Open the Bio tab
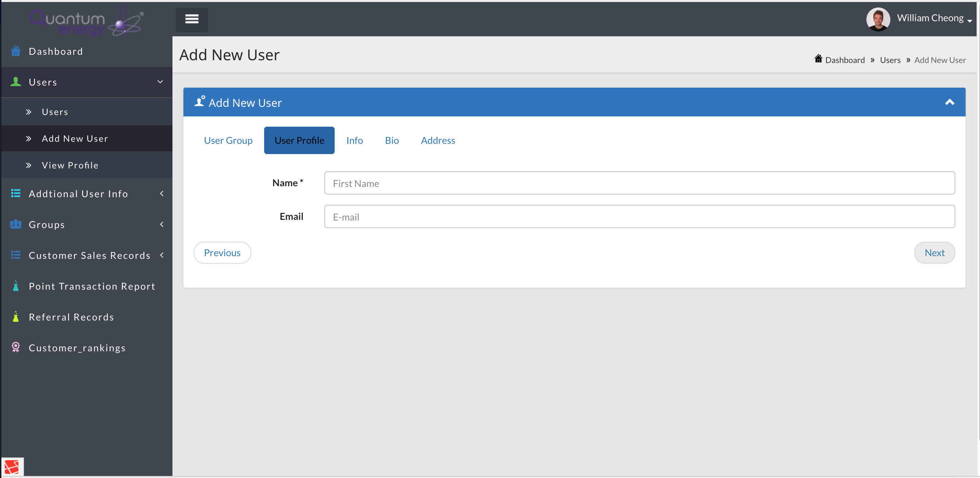Image resolution: width=980 pixels, height=478 pixels. (x=391, y=140)
